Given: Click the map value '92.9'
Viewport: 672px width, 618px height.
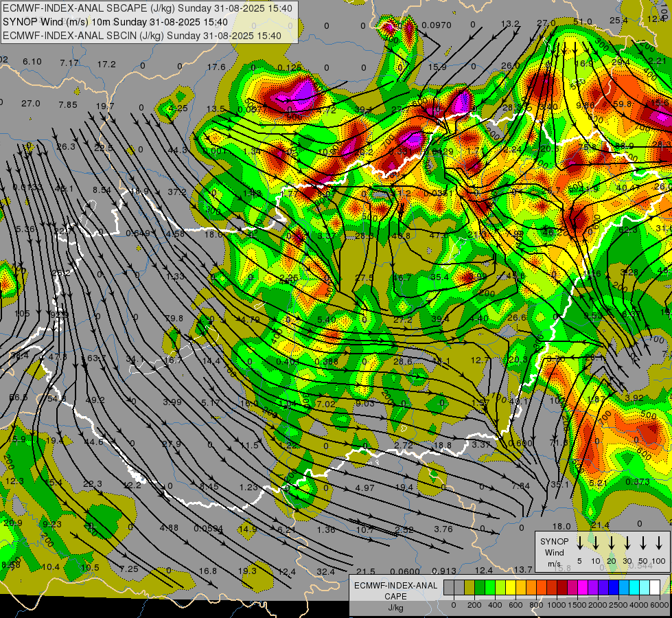Looking at the screenshot, I should pos(59,315).
